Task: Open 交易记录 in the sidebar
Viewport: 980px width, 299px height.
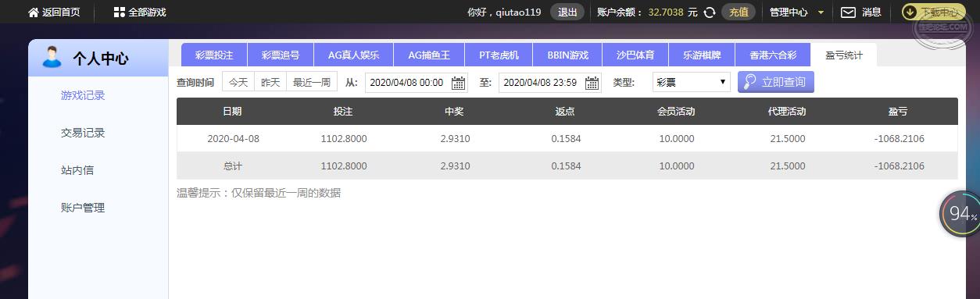Action: (x=83, y=133)
